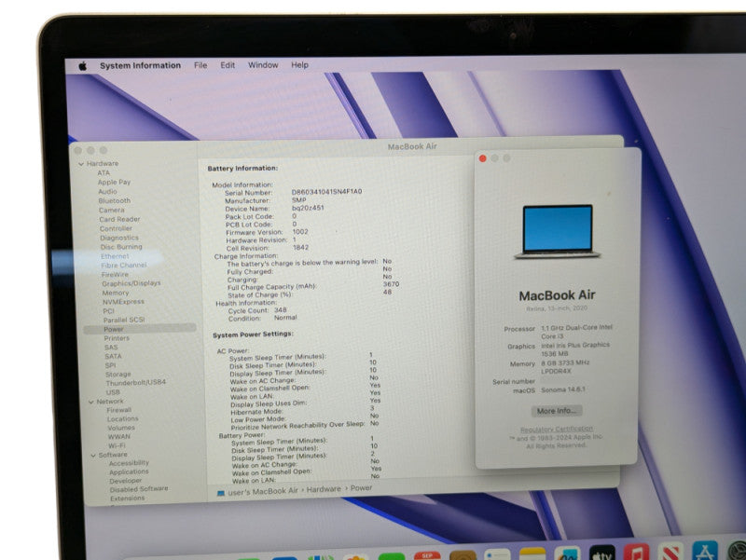This screenshot has width=746, height=560.
Task: Click the Full Charge Capacity value 3670
Action: [391, 284]
